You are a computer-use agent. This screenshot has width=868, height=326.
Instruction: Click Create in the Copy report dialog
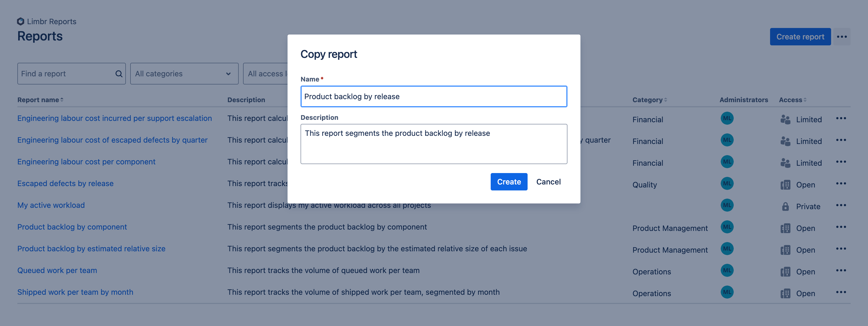[509, 181]
